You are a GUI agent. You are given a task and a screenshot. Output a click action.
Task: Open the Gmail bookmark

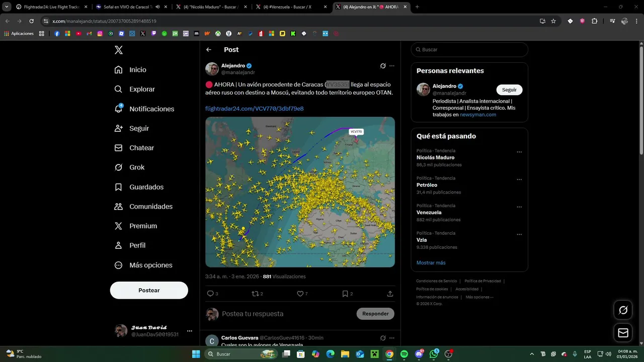click(89, 34)
